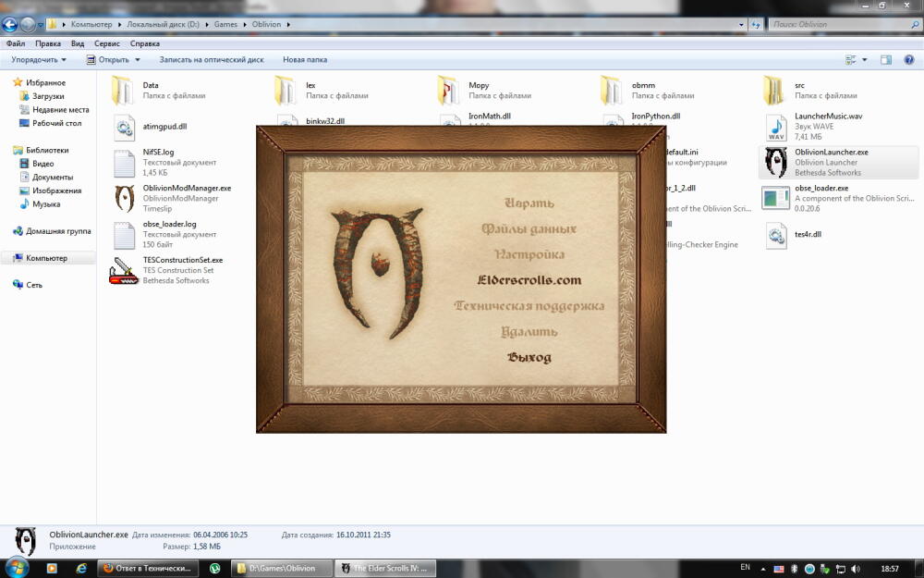Viewport: 924px width, 578px height.
Task: Click the binkw32.dll file name
Action: point(325,121)
